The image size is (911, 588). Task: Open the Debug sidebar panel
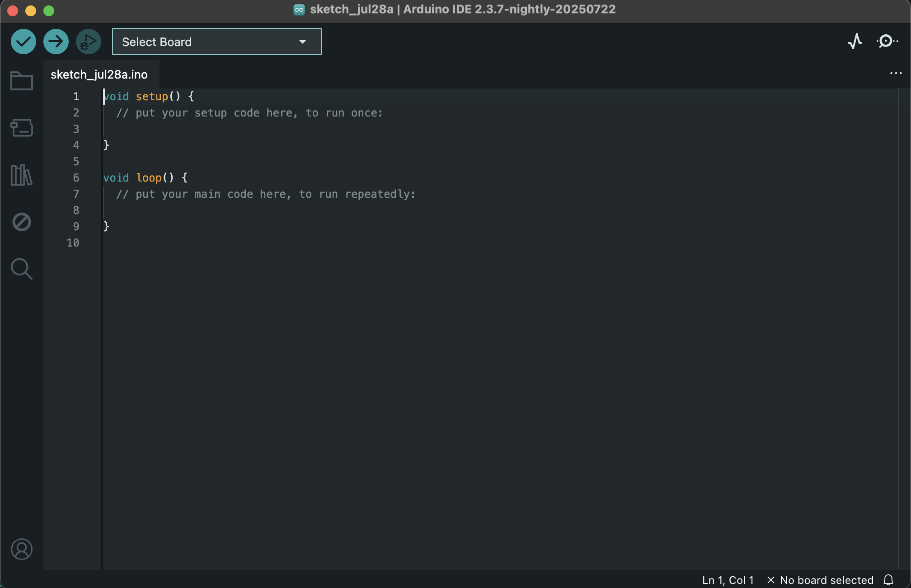[x=21, y=222]
